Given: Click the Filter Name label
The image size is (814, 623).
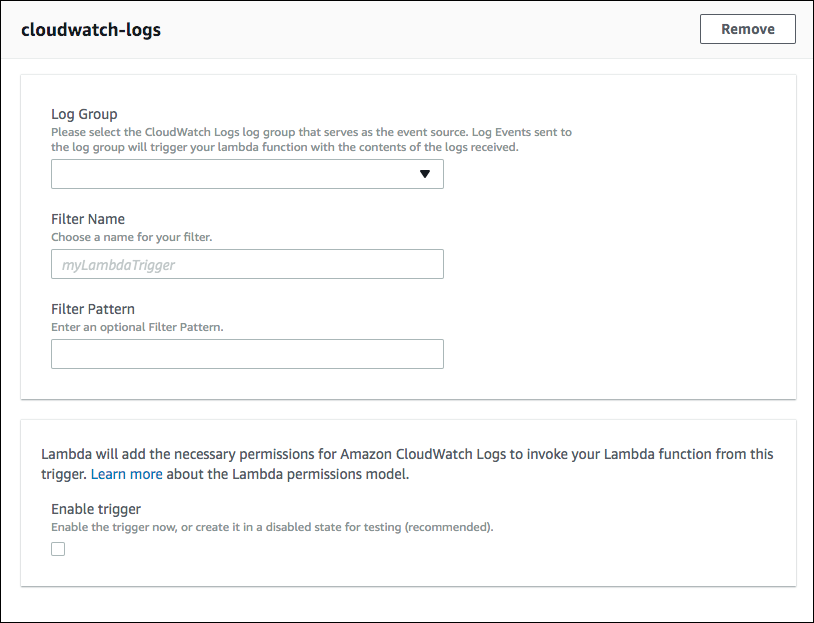Looking at the screenshot, I should 88,219.
